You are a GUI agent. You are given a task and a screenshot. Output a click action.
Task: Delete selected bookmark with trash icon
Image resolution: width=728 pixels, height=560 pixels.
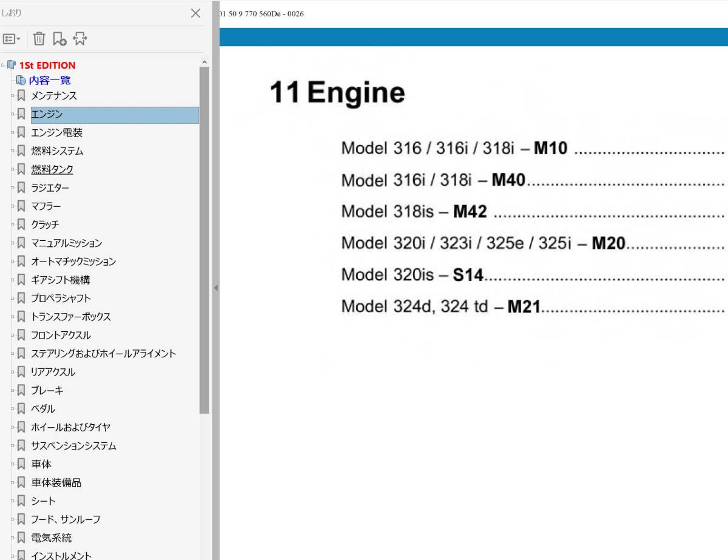(39, 39)
